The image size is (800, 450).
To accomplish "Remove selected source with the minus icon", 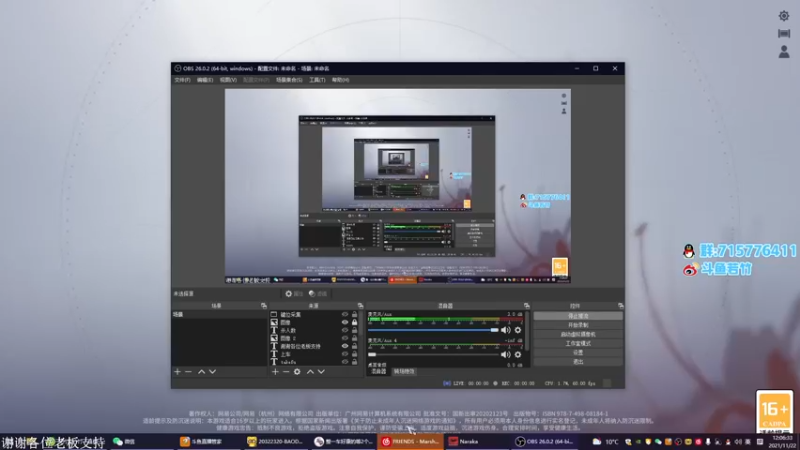I will (286, 371).
